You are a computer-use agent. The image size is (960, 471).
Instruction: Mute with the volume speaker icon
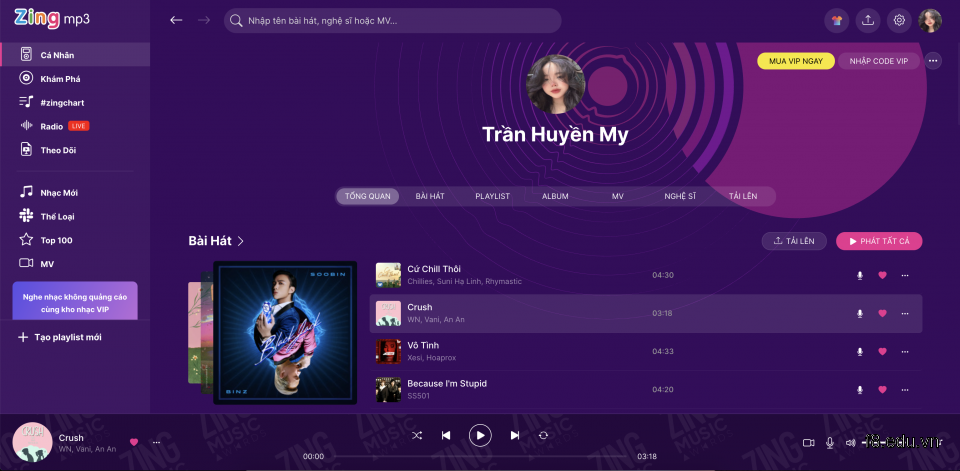(850, 442)
